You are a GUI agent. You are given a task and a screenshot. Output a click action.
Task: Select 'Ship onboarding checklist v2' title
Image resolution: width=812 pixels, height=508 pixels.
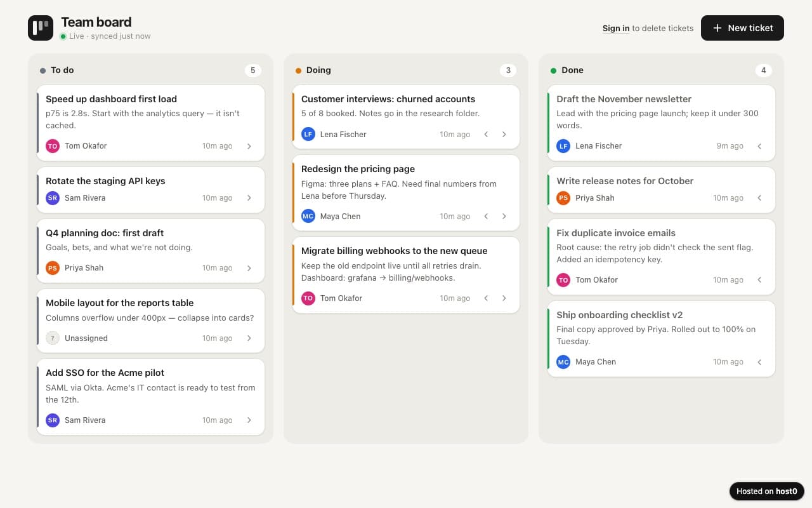coord(620,315)
